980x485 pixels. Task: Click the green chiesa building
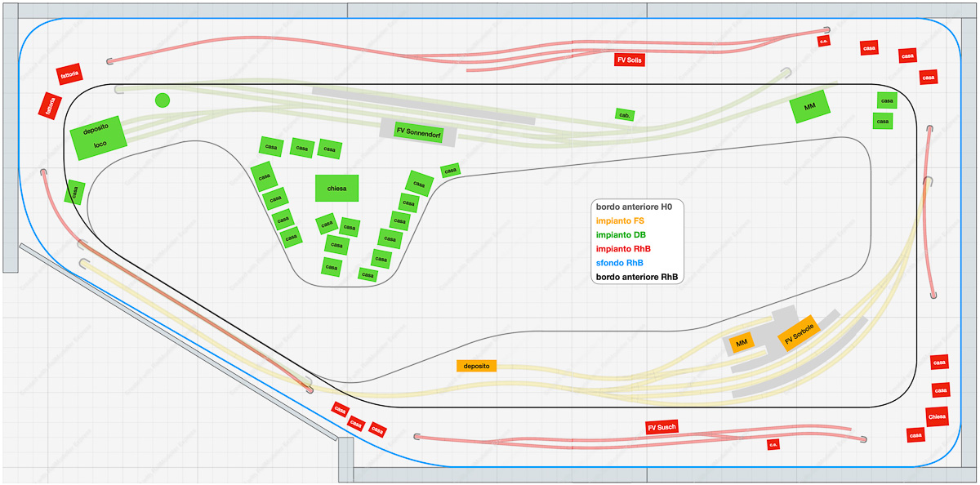(x=336, y=188)
